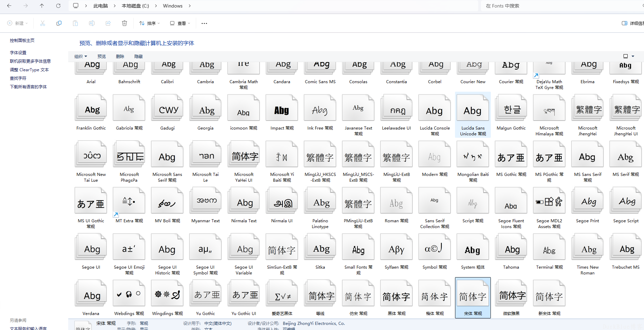
Task: Open 字体设置 link
Action: pyautogui.click(x=18, y=52)
